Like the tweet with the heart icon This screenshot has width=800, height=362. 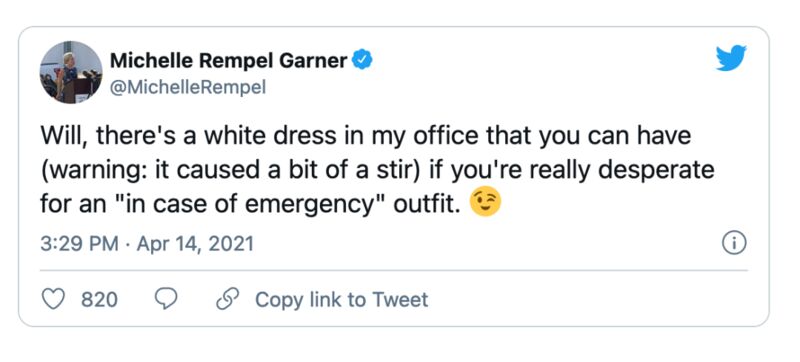pos(53,299)
